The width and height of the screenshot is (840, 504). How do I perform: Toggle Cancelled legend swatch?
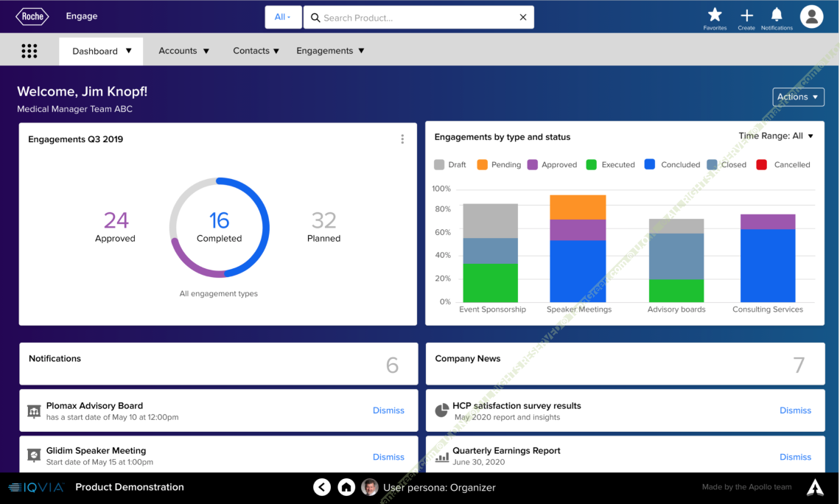click(761, 164)
